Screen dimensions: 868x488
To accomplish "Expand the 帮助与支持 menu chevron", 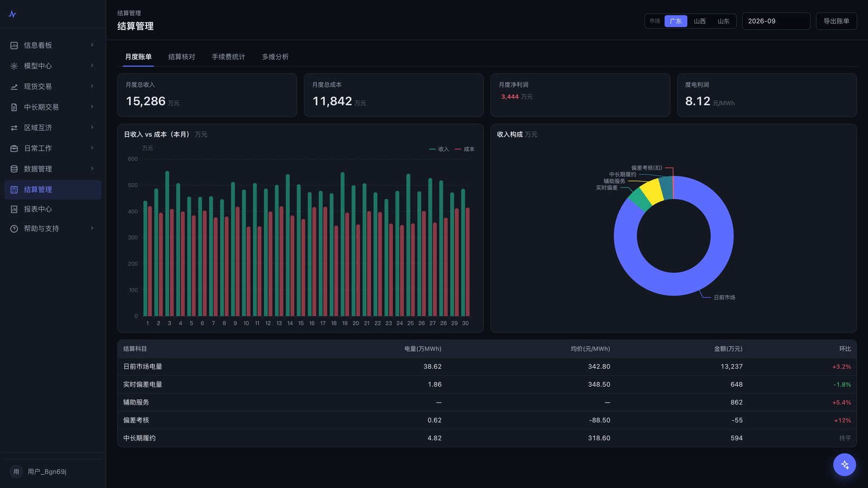I will coord(92,228).
